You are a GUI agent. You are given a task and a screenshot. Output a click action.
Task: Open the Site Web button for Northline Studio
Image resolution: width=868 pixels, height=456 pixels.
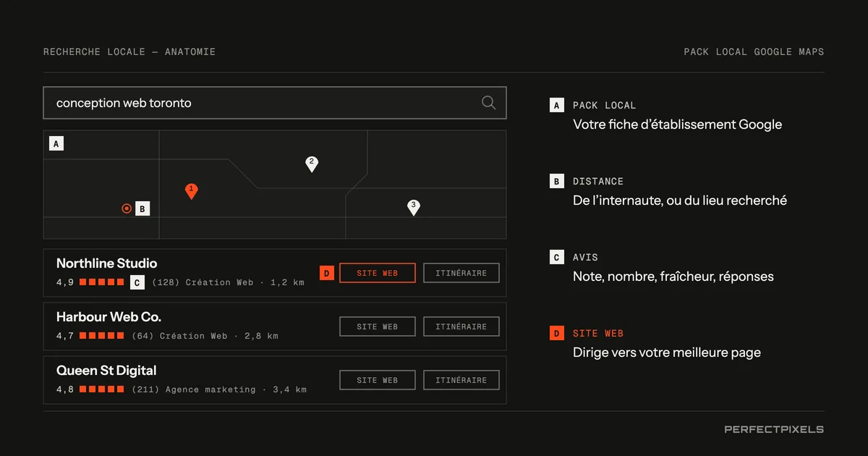point(378,273)
